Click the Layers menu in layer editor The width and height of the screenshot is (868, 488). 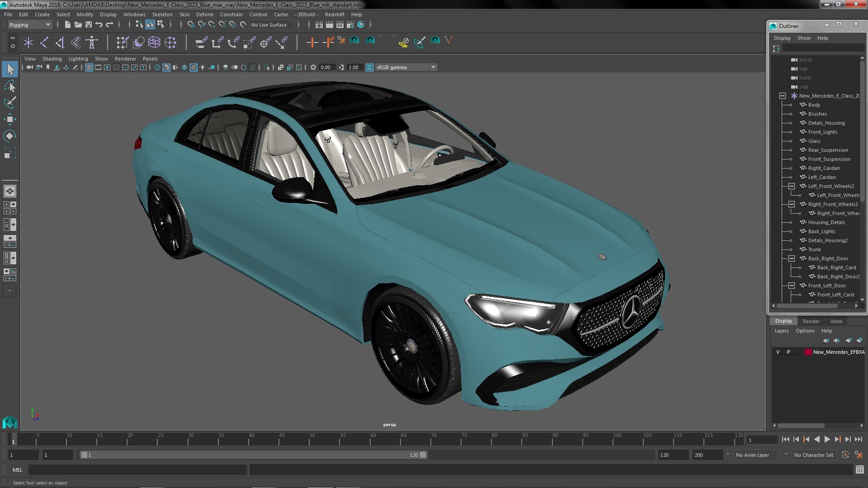point(782,331)
